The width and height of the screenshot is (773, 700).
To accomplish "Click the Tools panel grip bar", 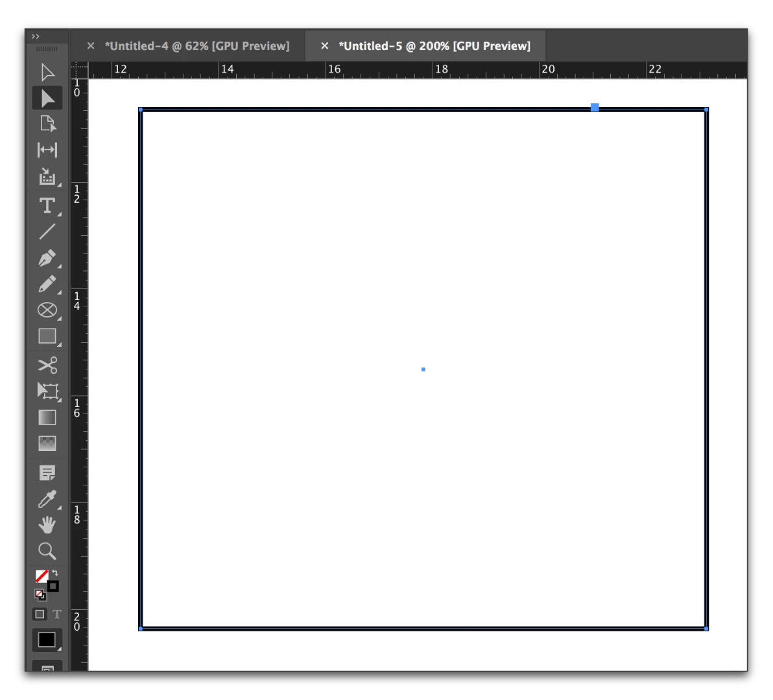I will point(47,49).
